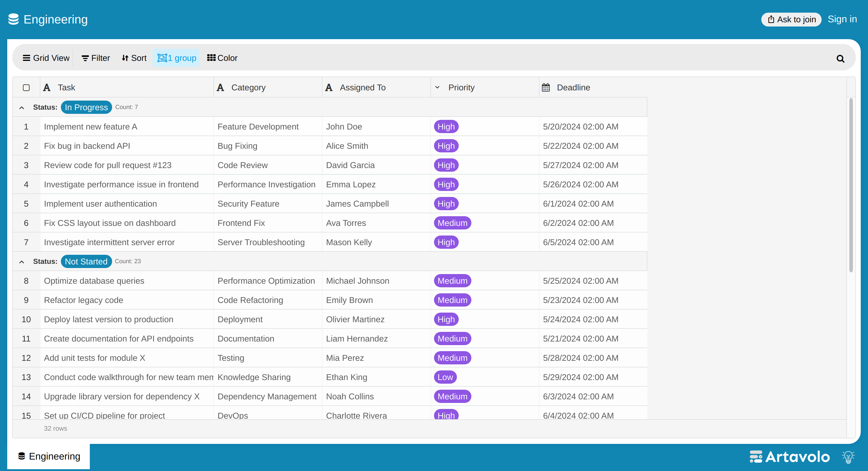868x471 pixels.
Task: Open the Filter option
Action: tap(96, 58)
